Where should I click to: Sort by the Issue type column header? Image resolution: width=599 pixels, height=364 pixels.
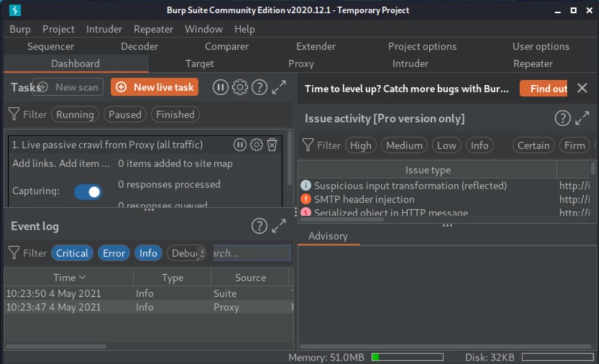(428, 170)
